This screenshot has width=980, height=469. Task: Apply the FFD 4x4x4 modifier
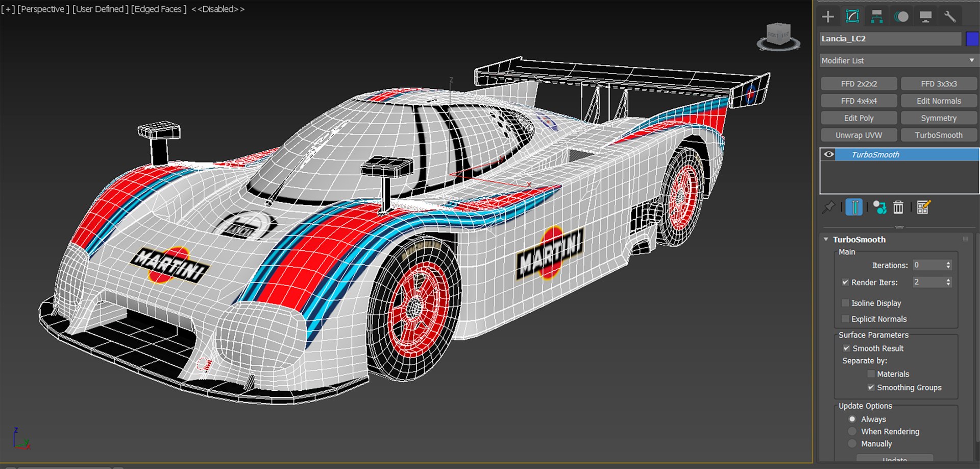pyautogui.click(x=859, y=101)
